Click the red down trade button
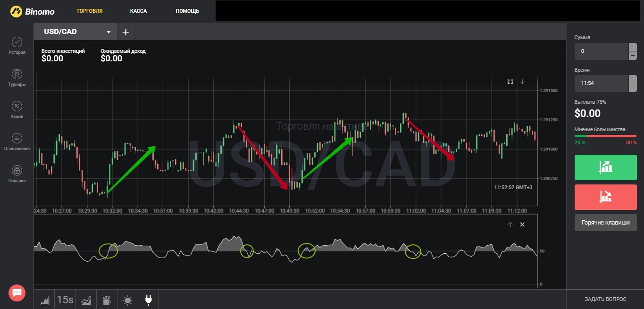 [x=605, y=197]
